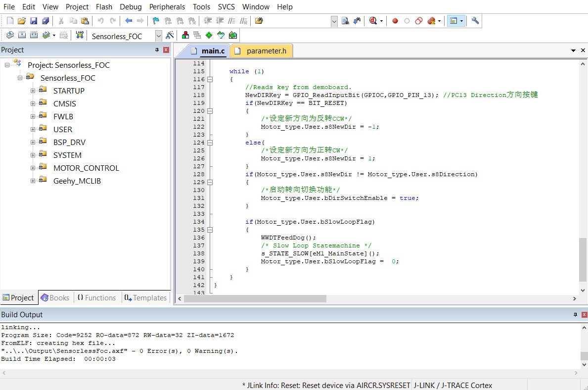
Task: Toggle bookmark with the blue flag icon
Action: pyautogui.click(x=156, y=21)
